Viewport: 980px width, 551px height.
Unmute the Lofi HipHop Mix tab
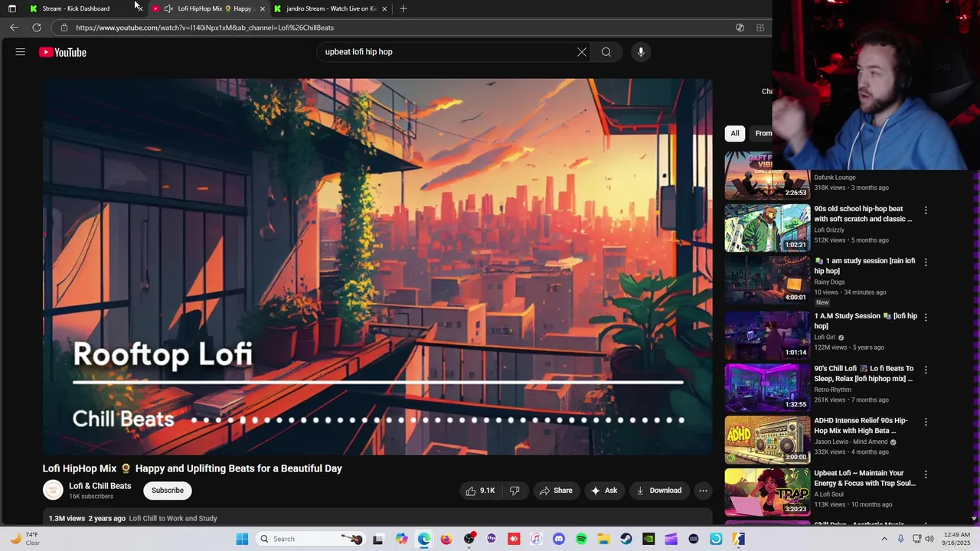click(x=168, y=8)
